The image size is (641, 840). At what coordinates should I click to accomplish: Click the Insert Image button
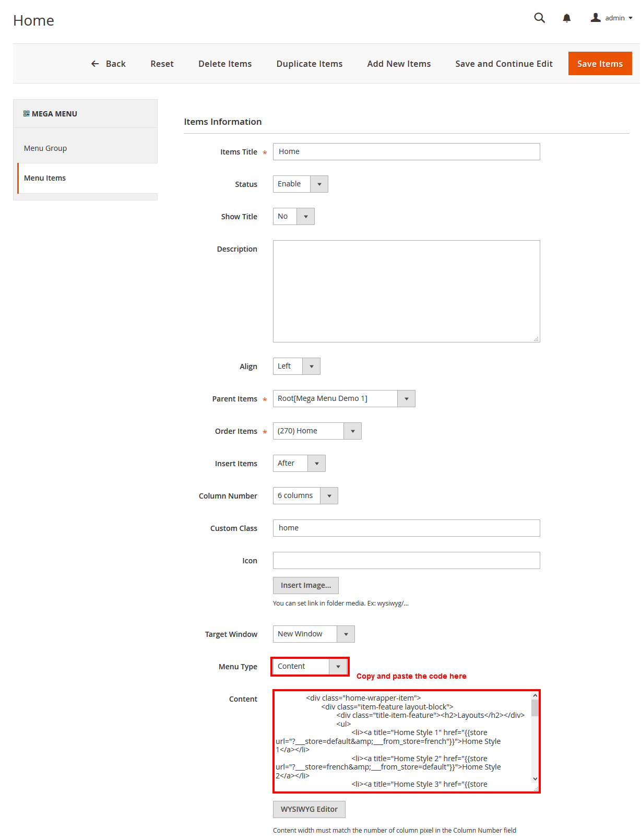point(306,585)
